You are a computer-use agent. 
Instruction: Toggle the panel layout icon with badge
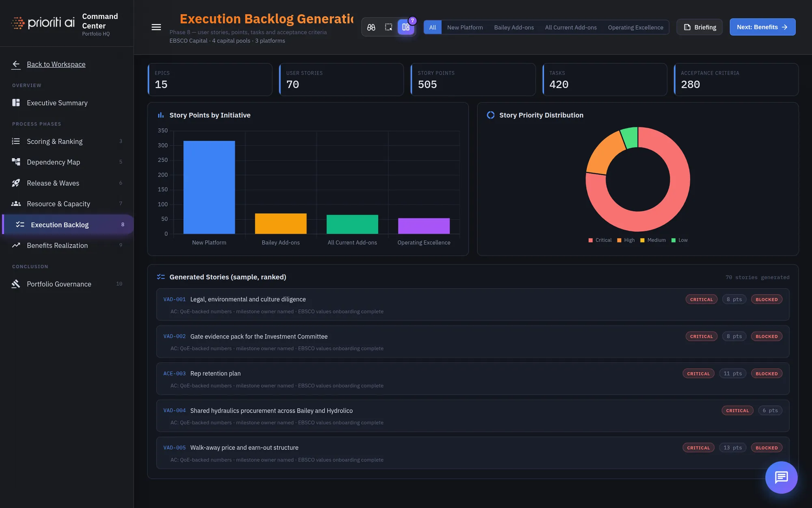tap(406, 27)
